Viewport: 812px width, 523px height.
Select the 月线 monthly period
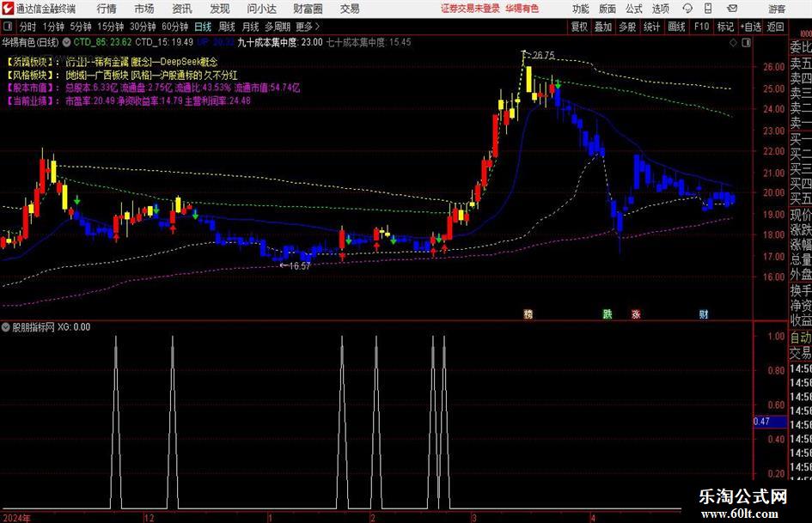coord(250,27)
